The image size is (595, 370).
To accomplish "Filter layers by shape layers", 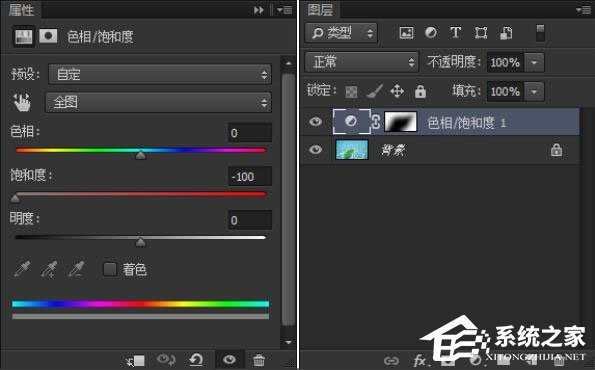I will click(x=481, y=33).
